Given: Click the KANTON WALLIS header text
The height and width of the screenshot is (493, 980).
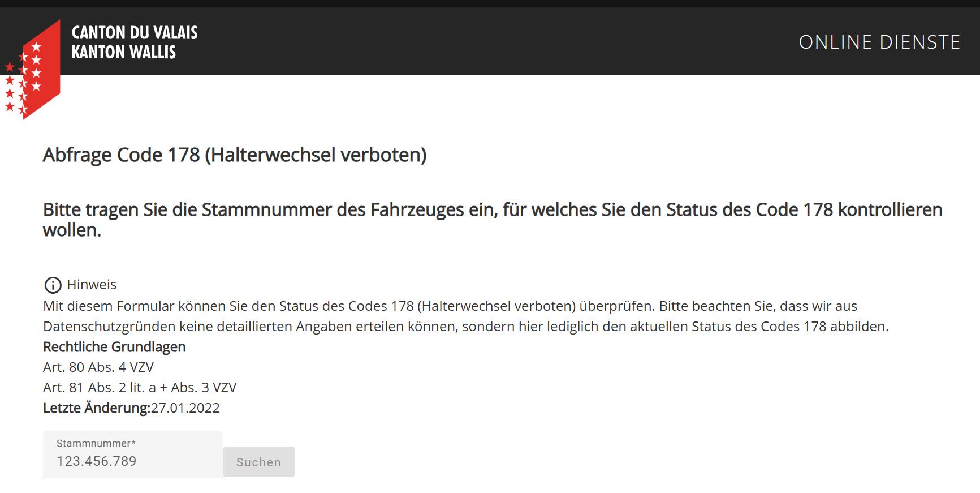Looking at the screenshot, I should coord(123,52).
